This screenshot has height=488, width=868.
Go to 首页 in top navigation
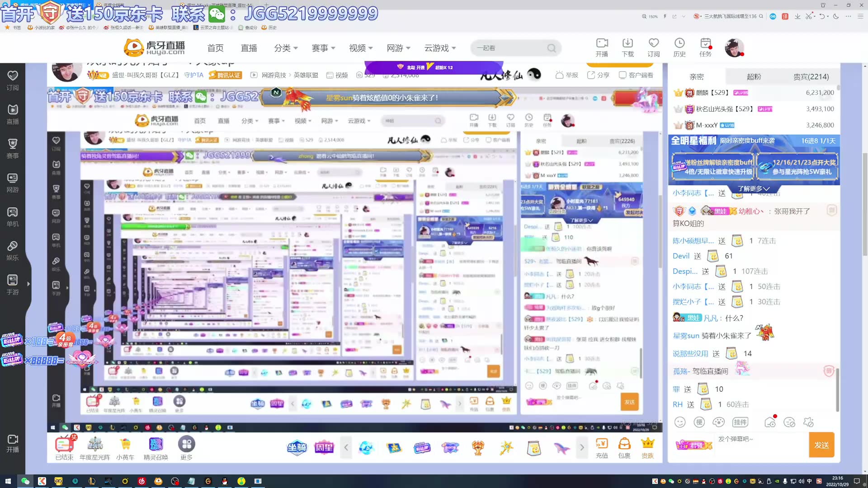coord(215,48)
